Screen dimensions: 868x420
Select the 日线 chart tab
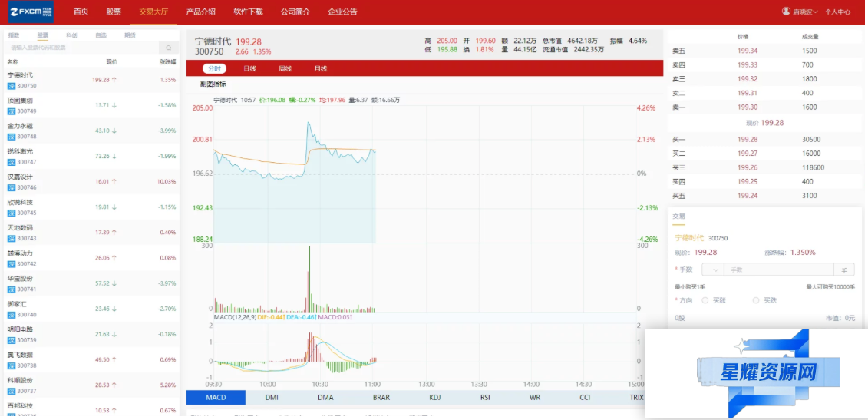tap(249, 68)
